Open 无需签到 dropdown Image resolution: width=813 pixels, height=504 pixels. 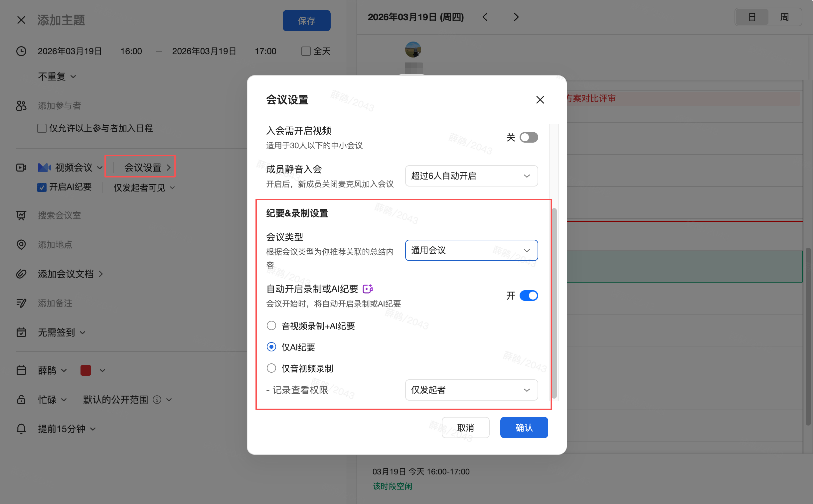click(62, 332)
